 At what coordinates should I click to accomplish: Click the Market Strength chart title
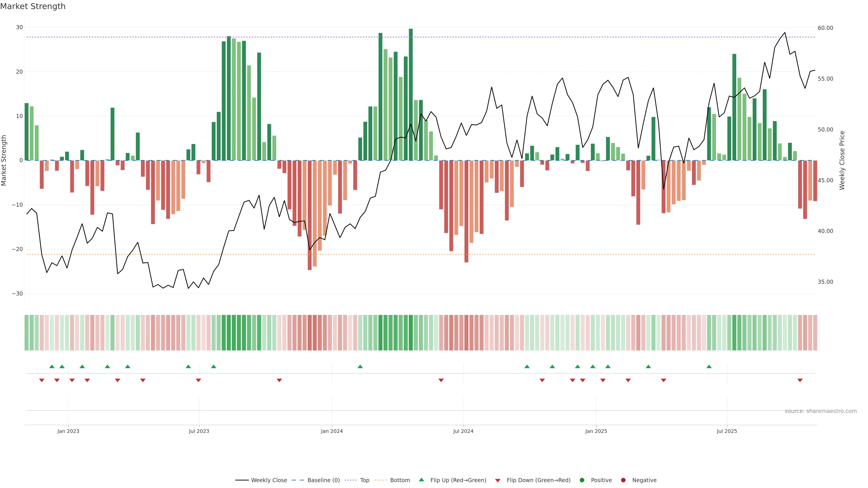click(33, 6)
